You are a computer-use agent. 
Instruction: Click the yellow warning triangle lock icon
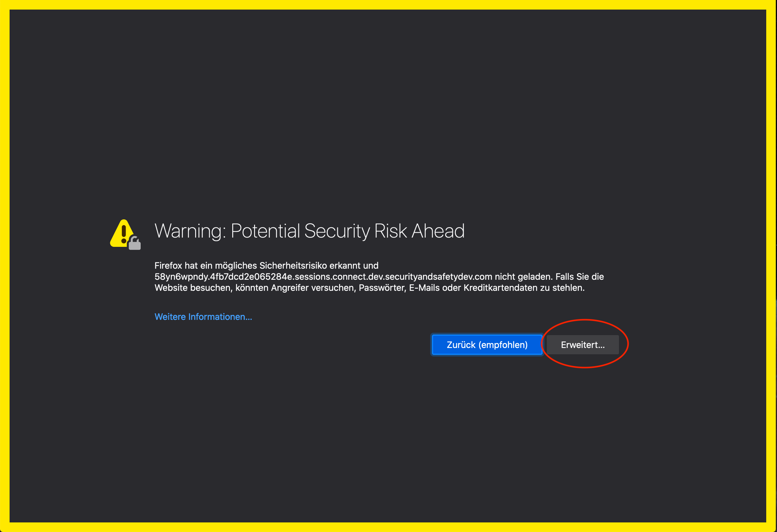(x=125, y=235)
